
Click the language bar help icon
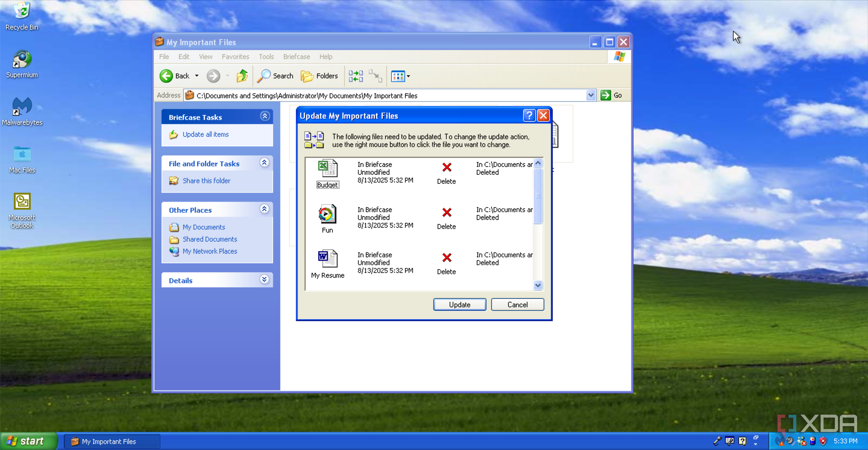743,441
